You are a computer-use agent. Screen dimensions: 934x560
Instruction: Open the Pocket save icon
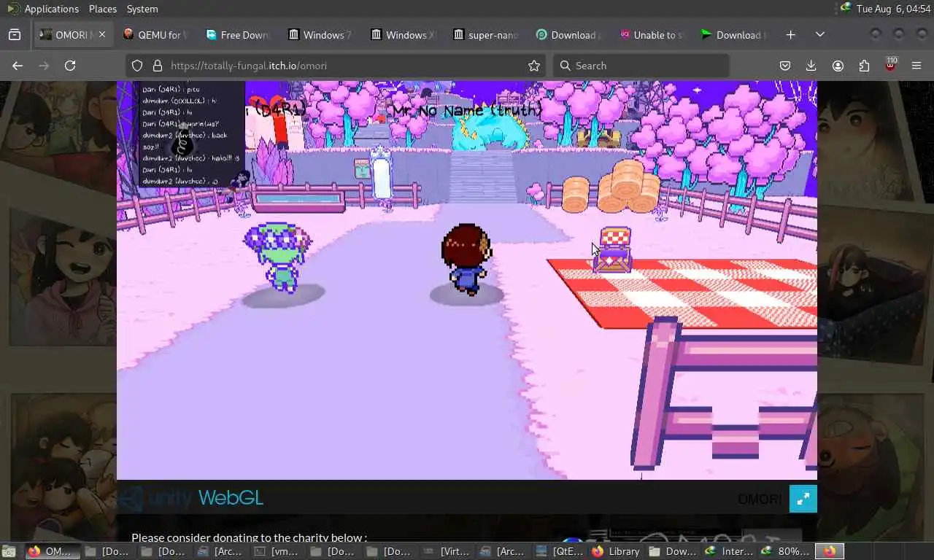point(785,66)
